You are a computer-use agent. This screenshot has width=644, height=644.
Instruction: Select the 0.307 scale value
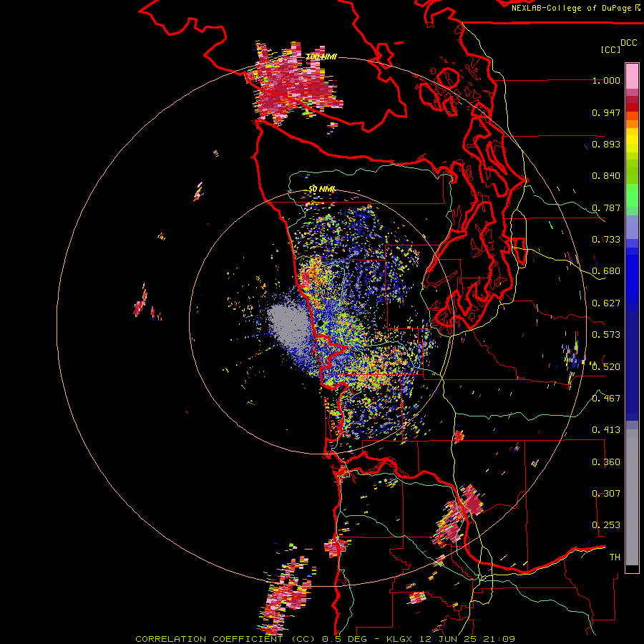pyautogui.click(x=606, y=494)
